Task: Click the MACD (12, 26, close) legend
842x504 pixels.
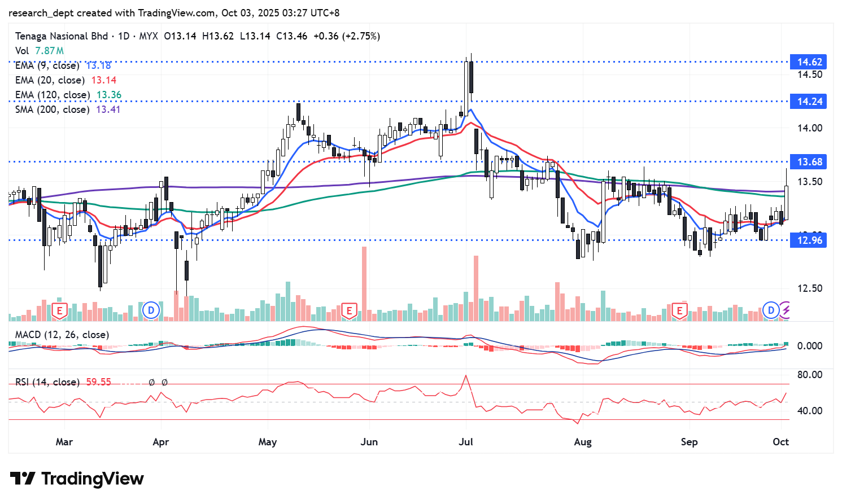Action: (62, 335)
